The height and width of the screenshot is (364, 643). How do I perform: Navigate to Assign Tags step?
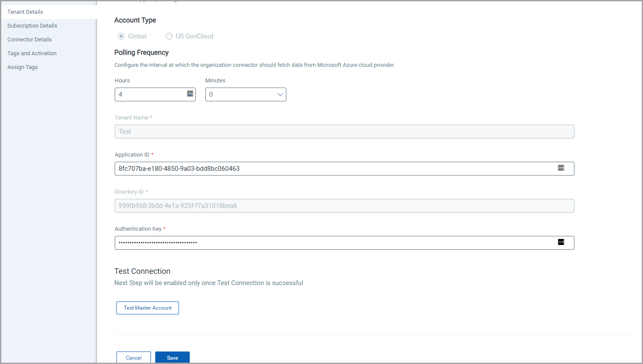(22, 67)
